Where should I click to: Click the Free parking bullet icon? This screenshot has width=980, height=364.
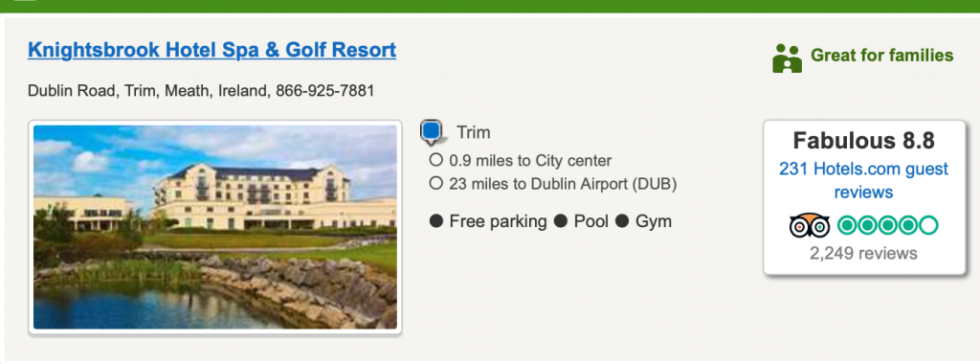click(x=436, y=221)
